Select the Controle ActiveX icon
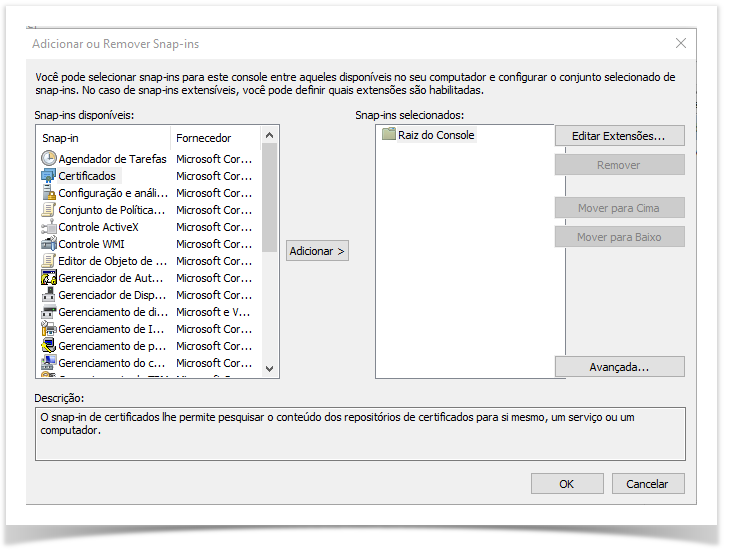Image resolution: width=731 pixels, height=554 pixels. coord(49,227)
